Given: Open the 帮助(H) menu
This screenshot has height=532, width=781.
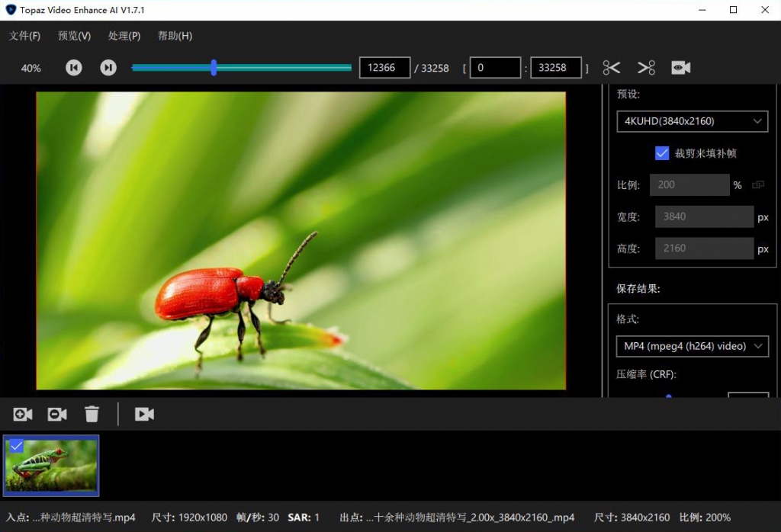Looking at the screenshot, I should [175, 36].
